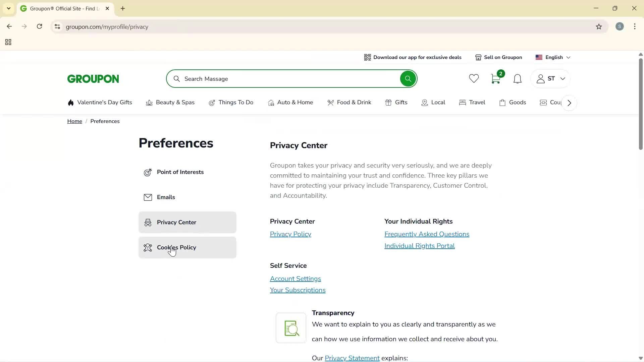Expand the ST account menu
The height and width of the screenshot is (362, 644).
click(550, 78)
